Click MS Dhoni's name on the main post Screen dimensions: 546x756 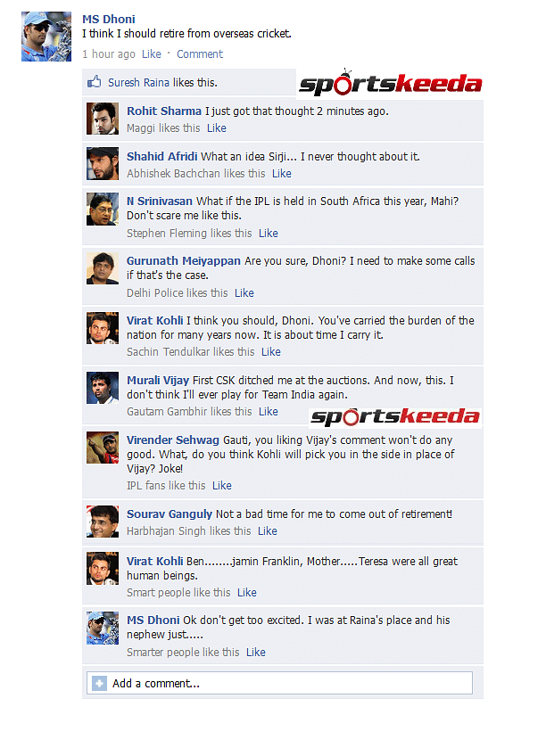109,20
